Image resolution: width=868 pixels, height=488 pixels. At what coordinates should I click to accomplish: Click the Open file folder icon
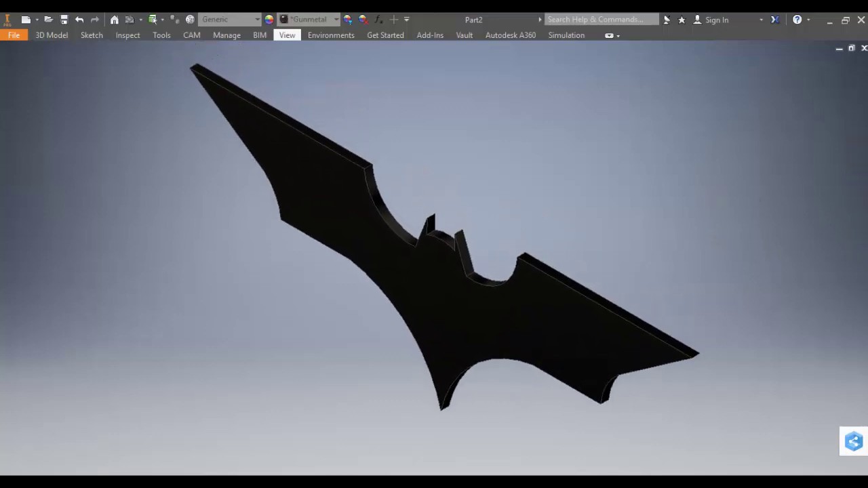coord(48,20)
